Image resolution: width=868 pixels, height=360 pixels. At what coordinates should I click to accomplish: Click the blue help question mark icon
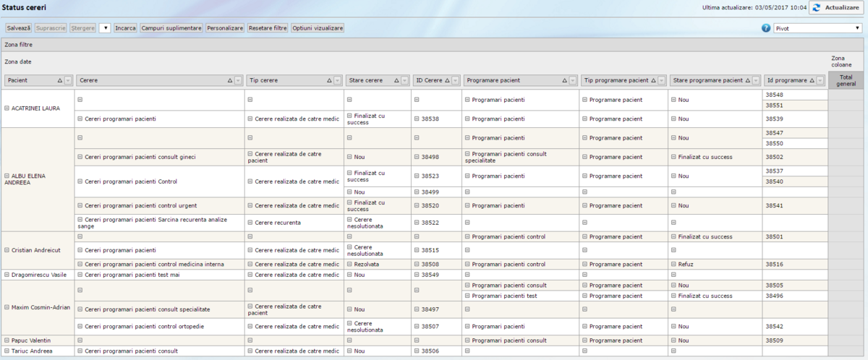click(x=766, y=28)
